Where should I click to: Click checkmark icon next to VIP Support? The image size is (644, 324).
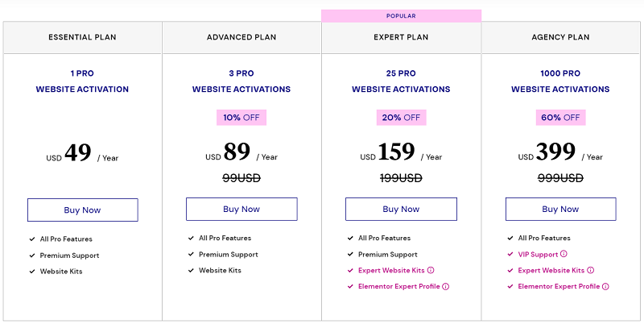510,255
